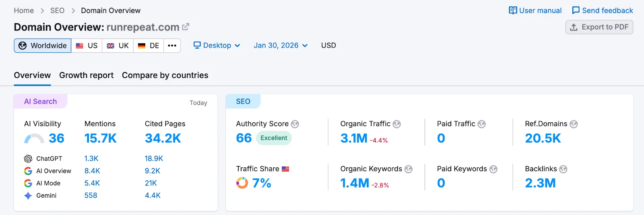Open Gemini cited pages value 4.4K
This screenshot has height=215, width=644.
pyautogui.click(x=153, y=196)
